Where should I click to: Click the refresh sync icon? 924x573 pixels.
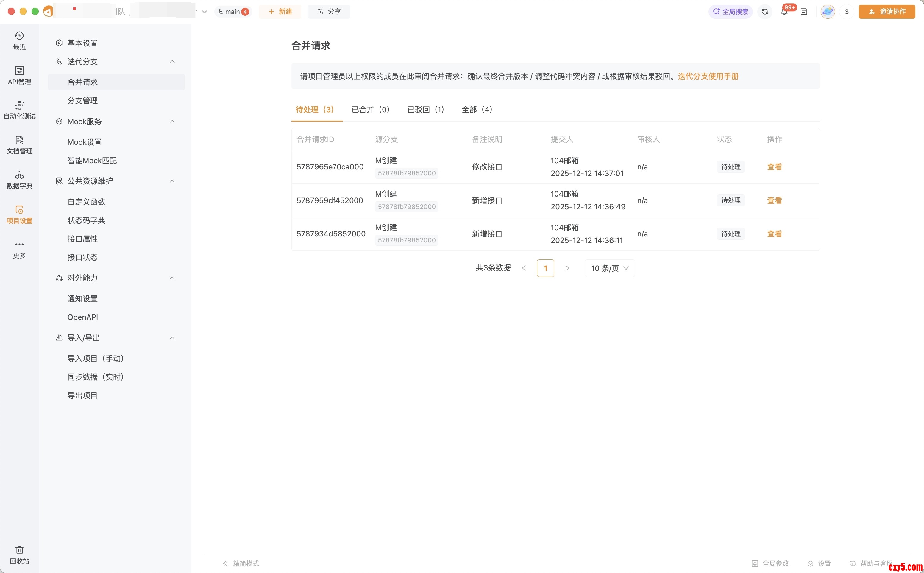[x=764, y=12]
